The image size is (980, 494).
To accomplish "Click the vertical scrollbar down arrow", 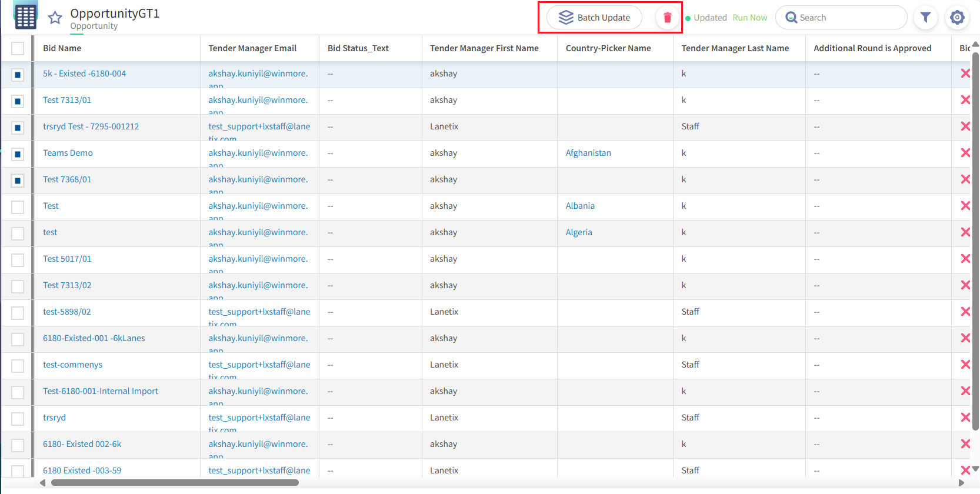I will tap(975, 469).
